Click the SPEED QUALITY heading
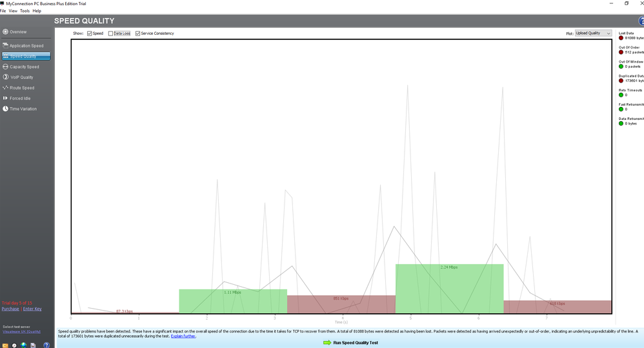The width and height of the screenshot is (644, 348). click(x=84, y=21)
